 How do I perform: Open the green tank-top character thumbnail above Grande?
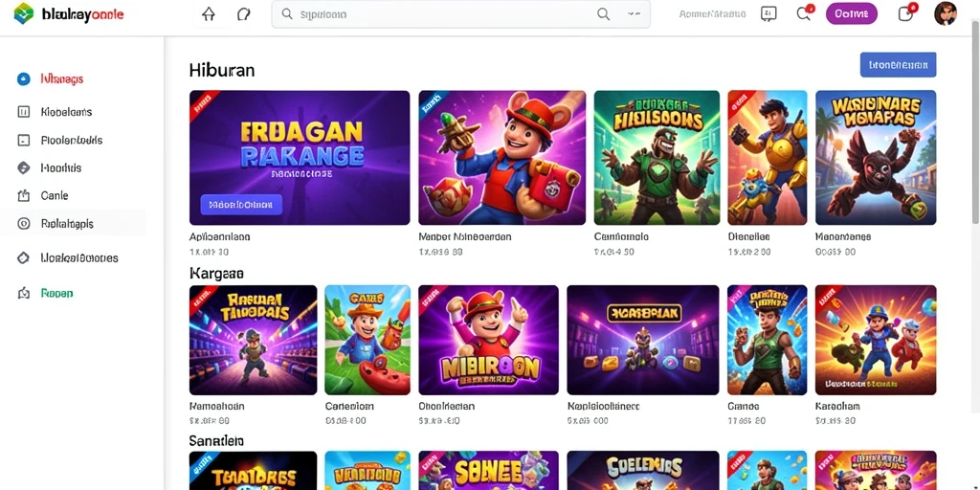(768, 340)
